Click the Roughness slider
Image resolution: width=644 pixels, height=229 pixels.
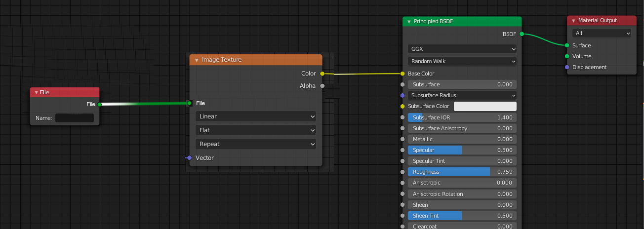pyautogui.click(x=462, y=172)
